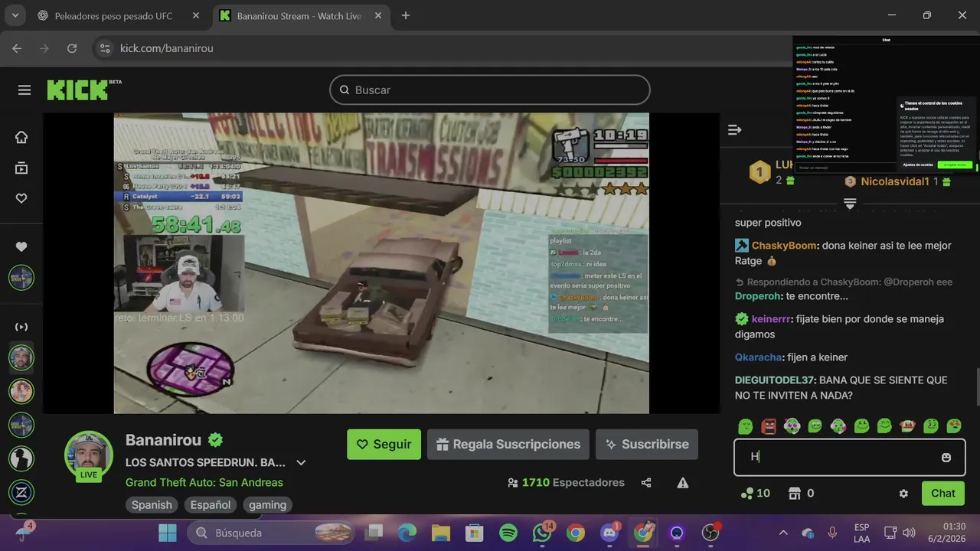
Task: Open Droperoh's chat username
Action: 758,296
